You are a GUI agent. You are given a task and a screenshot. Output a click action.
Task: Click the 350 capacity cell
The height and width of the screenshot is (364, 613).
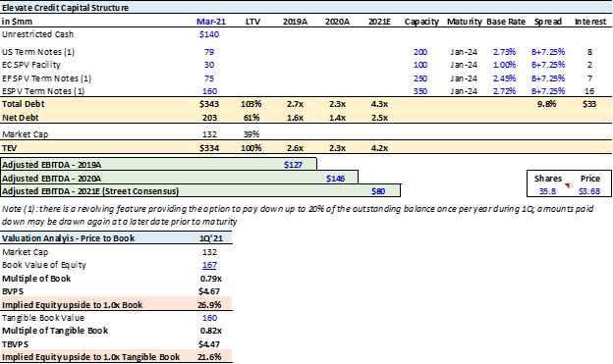click(x=420, y=91)
